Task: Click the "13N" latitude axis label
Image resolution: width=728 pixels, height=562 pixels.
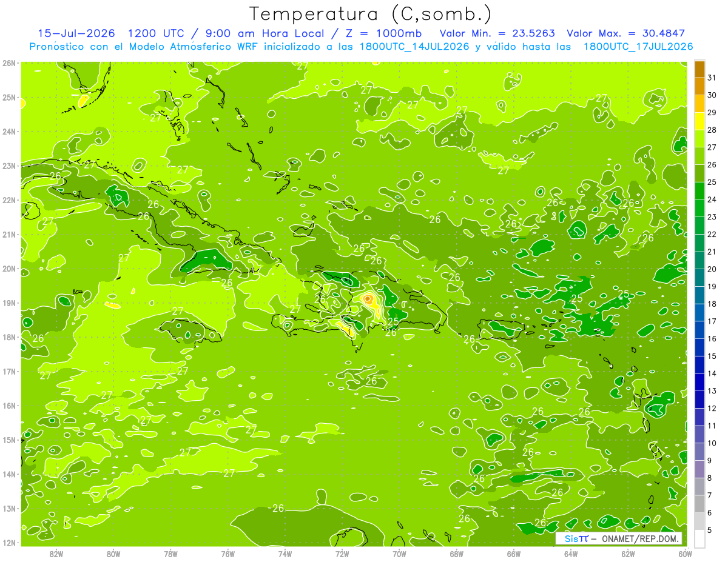Action: click(8, 509)
